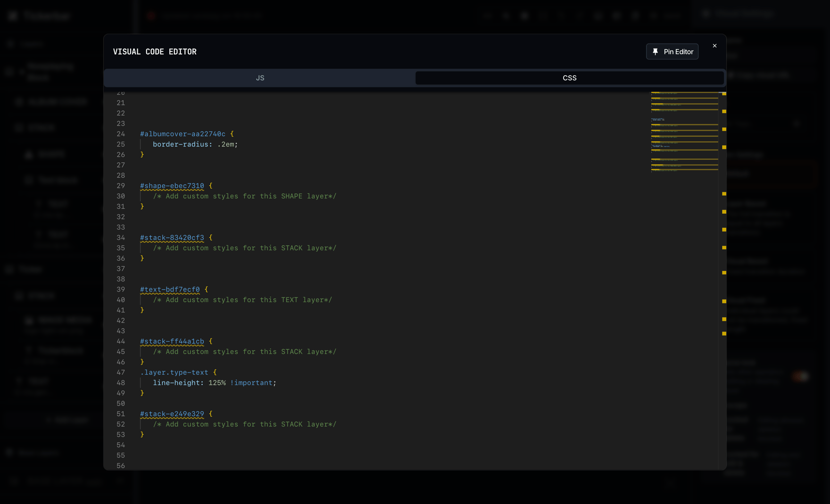Image resolution: width=830 pixels, height=504 pixels.
Task: Click the comment on line 45
Action: click(245, 352)
